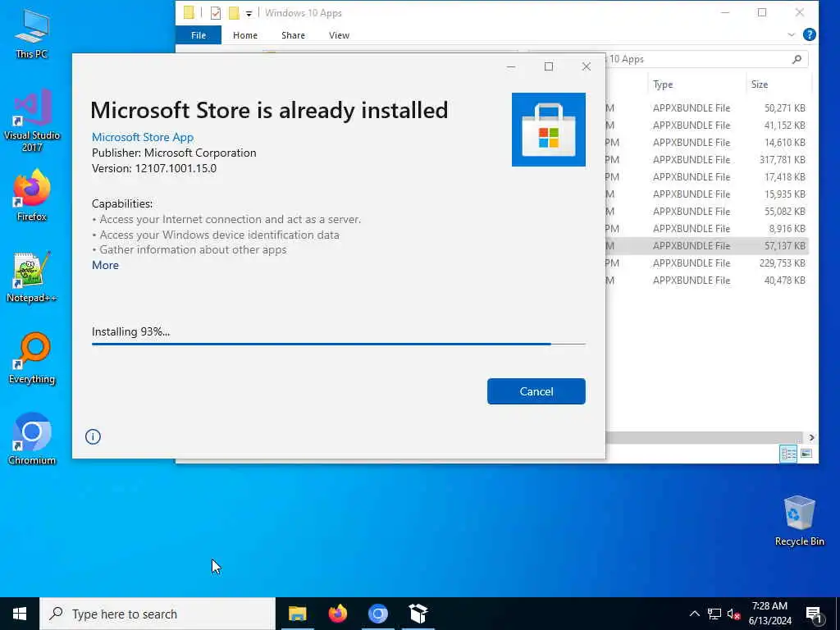Select the file sized 40,478 KB
Viewport: 840px width, 630px height.
[x=707, y=280]
